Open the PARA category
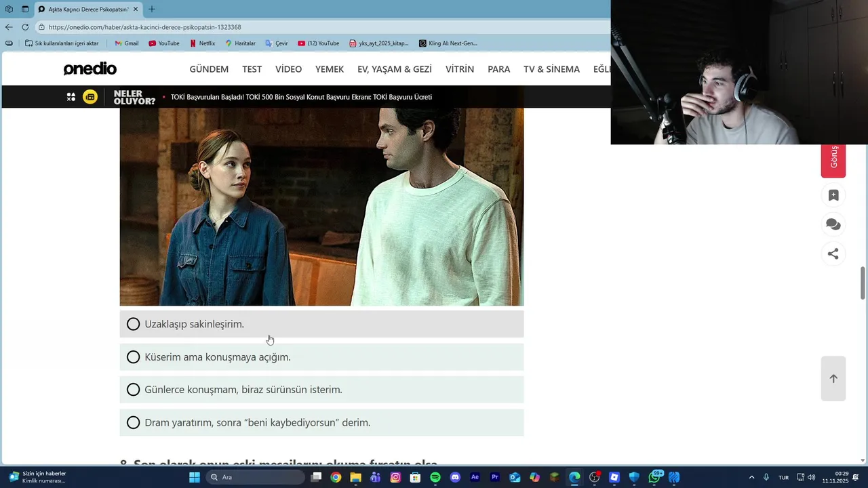 (498, 69)
